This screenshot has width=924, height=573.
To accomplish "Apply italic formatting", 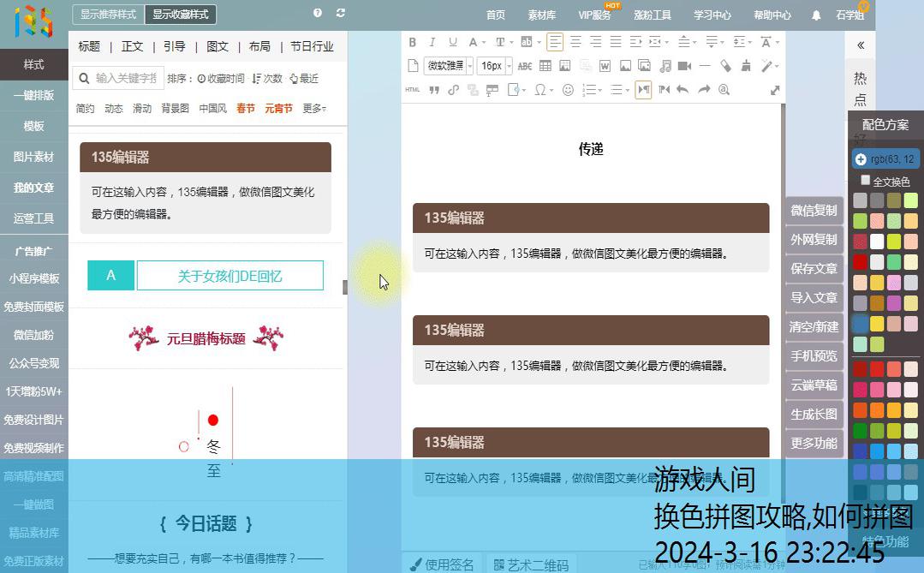I will tap(432, 42).
